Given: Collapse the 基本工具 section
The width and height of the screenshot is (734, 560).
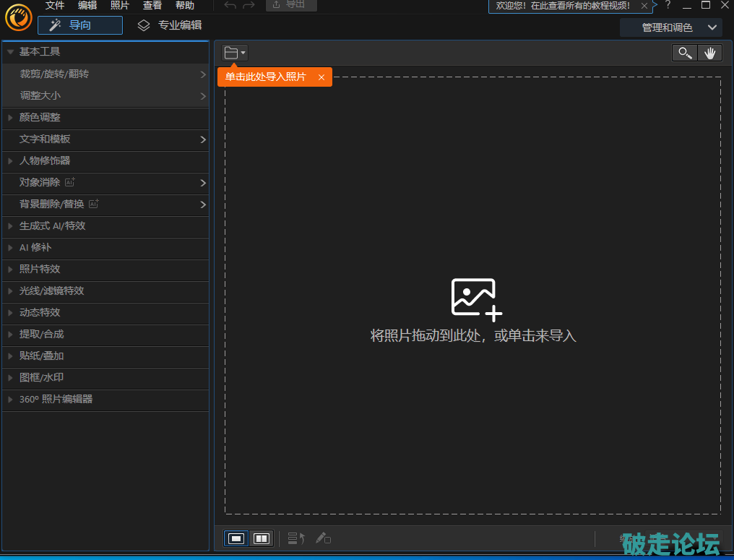Looking at the screenshot, I should 11,52.
